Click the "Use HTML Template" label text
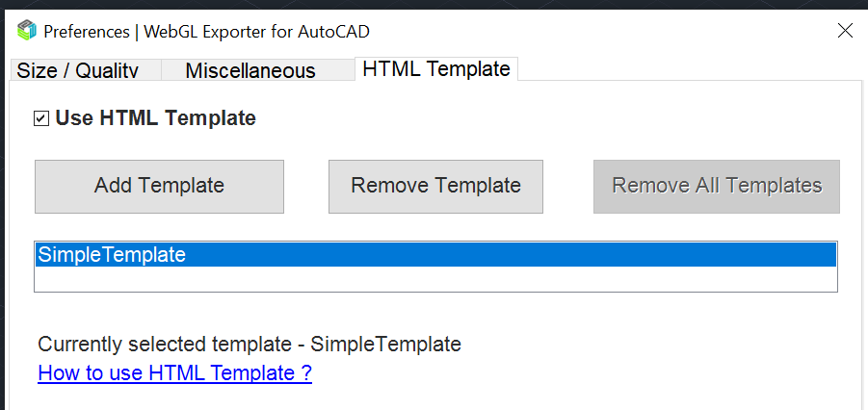 [x=155, y=118]
